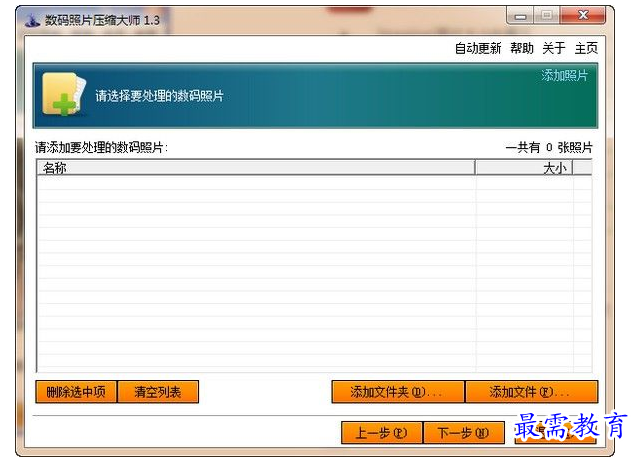Go to the 主页 link
This screenshot has height=457, width=636.
[586, 48]
